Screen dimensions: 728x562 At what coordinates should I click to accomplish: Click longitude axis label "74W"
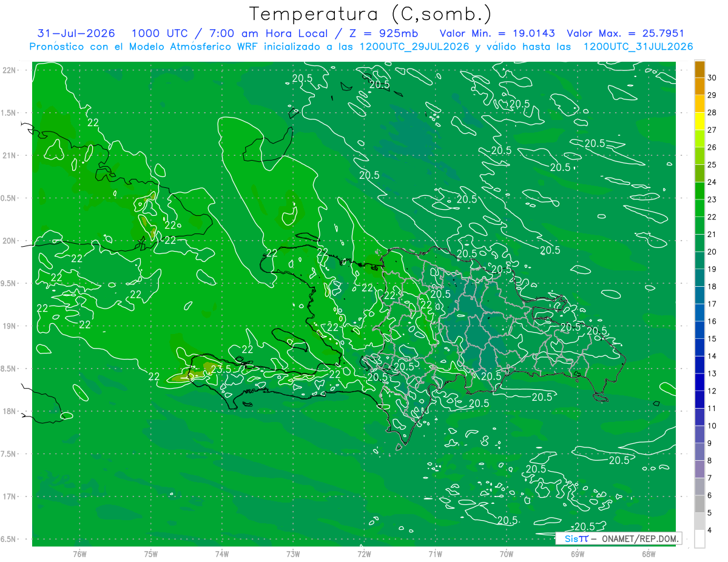coord(222,554)
